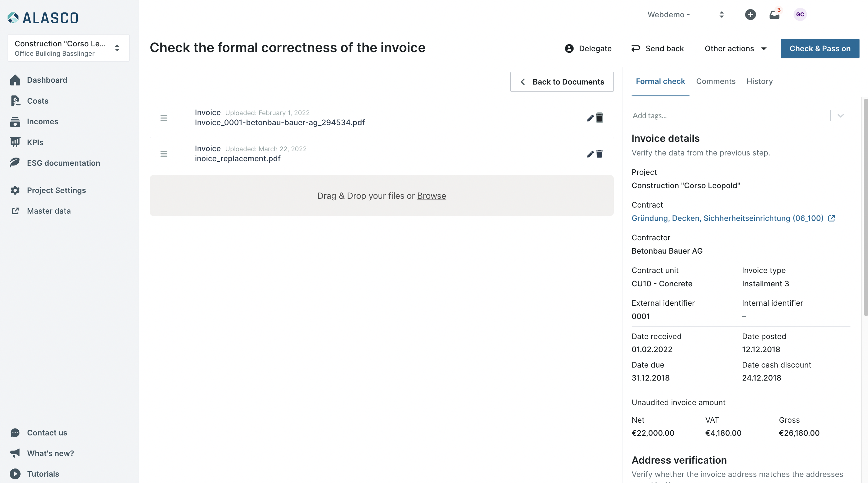Grab the reorder handle of inoice_replacement.pdf

pyautogui.click(x=164, y=154)
